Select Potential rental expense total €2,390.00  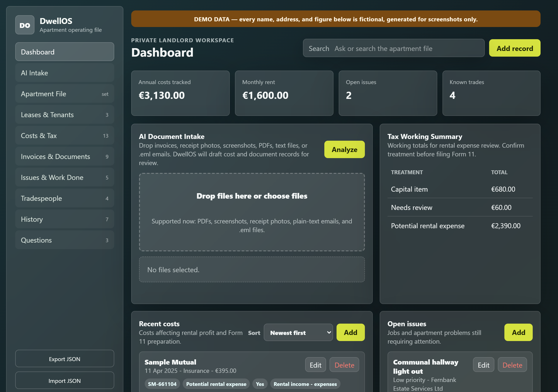(506, 226)
